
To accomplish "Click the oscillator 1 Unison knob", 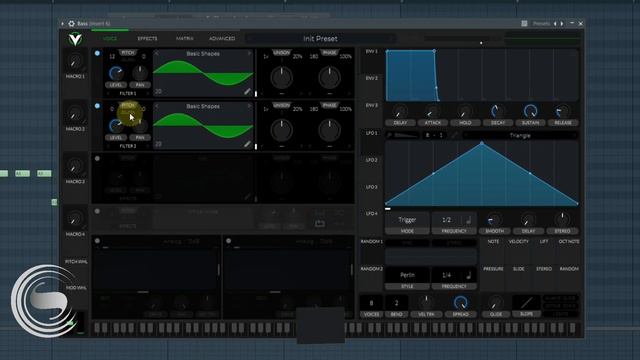I will [x=282, y=78].
